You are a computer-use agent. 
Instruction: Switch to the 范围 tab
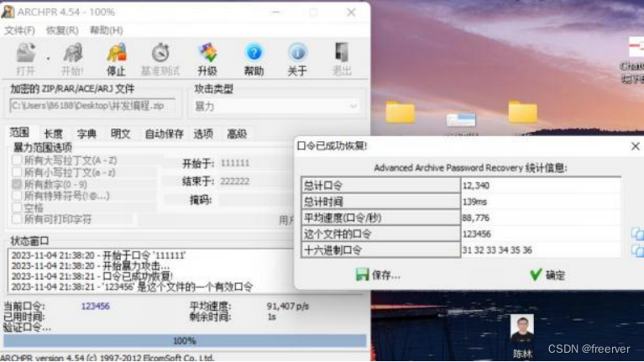point(19,133)
